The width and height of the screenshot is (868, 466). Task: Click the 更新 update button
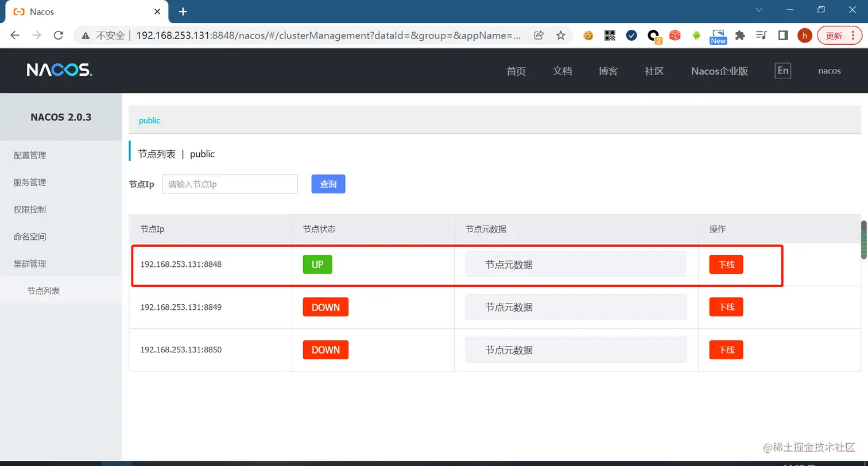839,36
